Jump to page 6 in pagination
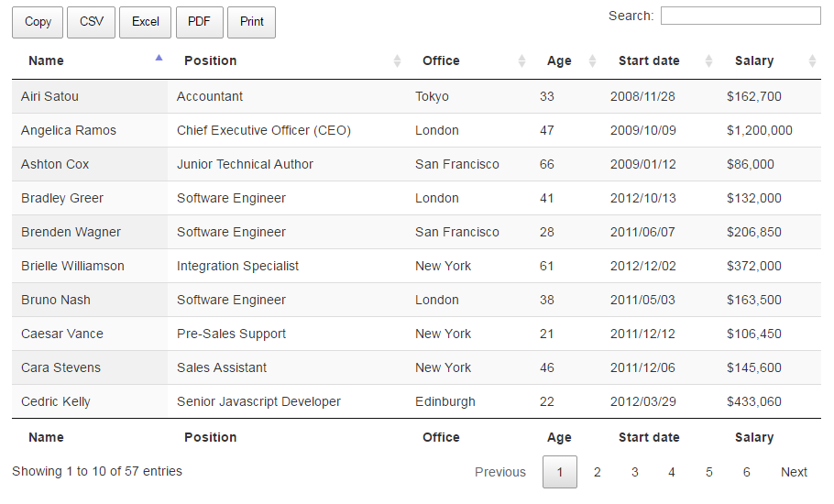834x504 pixels. click(x=747, y=472)
